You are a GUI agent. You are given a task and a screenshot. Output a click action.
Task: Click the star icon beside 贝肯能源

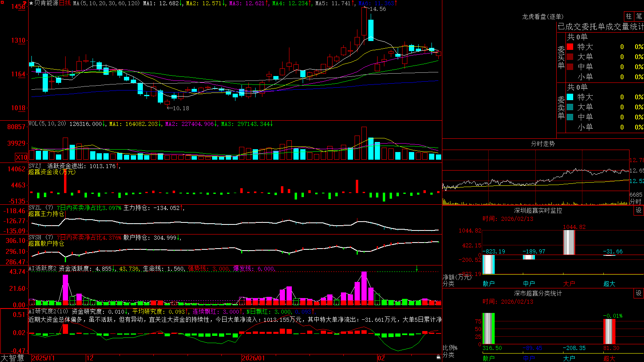click(x=31, y=3)
